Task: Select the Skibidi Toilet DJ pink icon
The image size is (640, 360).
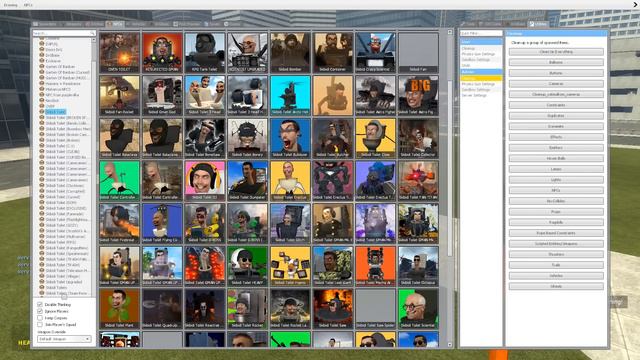Action: click(205, 181)
